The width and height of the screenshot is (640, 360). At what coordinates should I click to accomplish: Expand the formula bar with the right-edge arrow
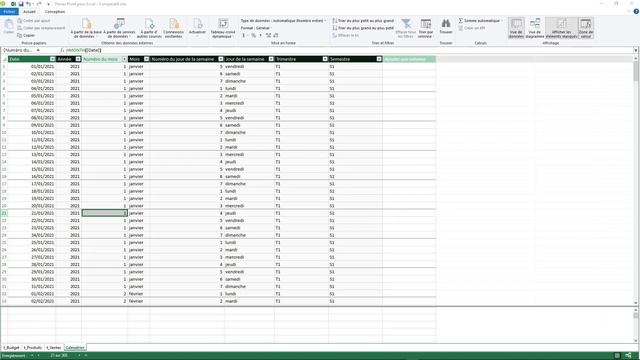(636, 50)
